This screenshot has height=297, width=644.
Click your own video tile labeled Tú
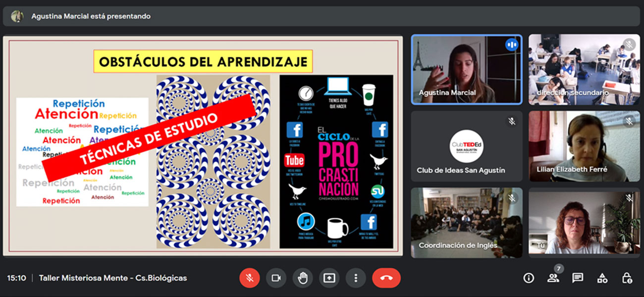(x=584, y=223)
